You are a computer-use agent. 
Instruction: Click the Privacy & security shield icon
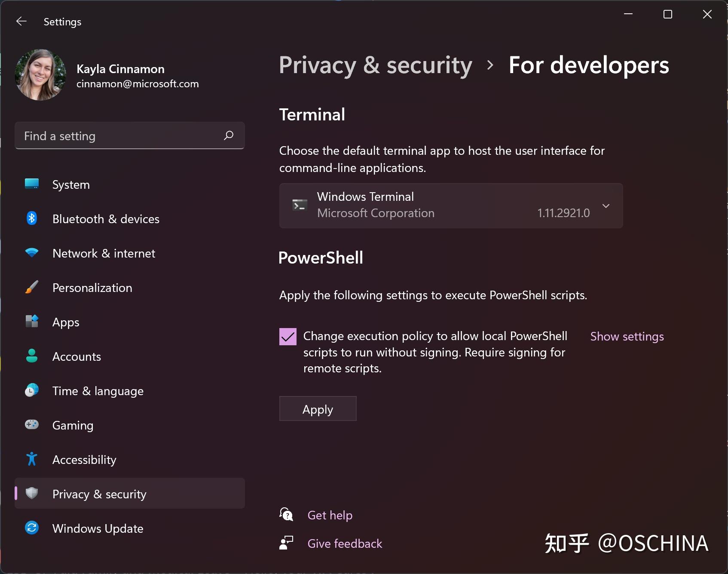pyautogui.click(x=31, y=494)
